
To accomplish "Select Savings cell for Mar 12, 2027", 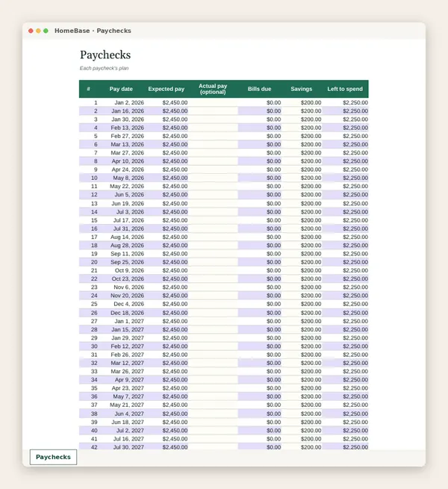I will click(x=302, y=364).
